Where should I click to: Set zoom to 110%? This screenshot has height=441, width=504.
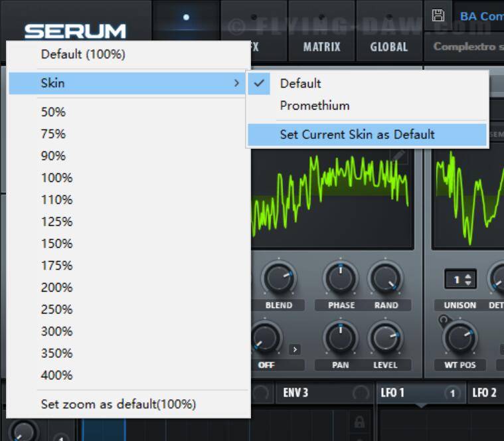tap(128, 200)
